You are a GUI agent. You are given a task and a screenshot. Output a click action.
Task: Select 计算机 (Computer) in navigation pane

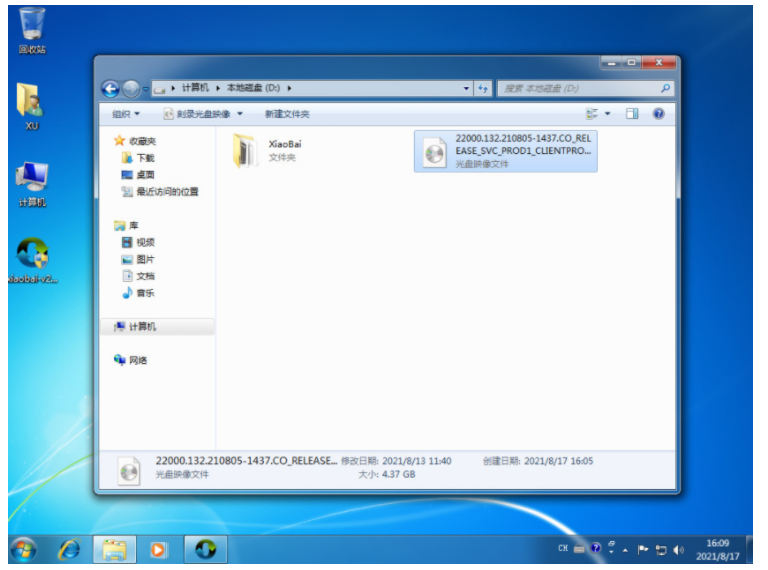click(x=142, y=327)
